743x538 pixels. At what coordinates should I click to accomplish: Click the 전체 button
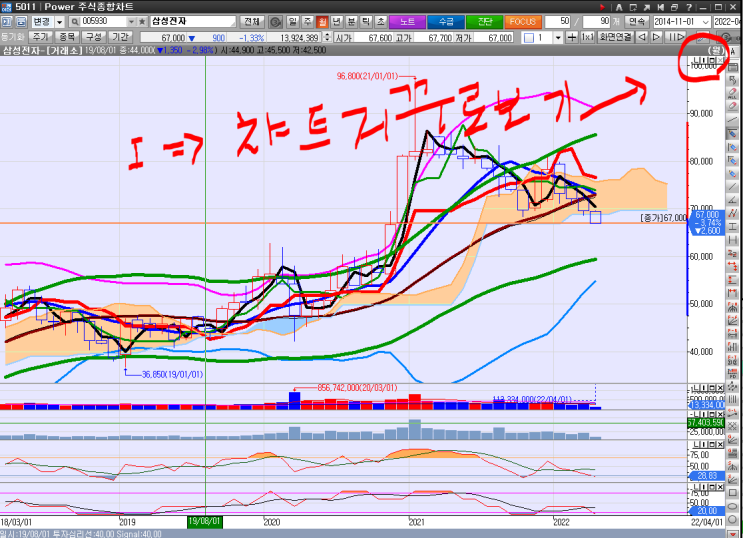[252, 22]
